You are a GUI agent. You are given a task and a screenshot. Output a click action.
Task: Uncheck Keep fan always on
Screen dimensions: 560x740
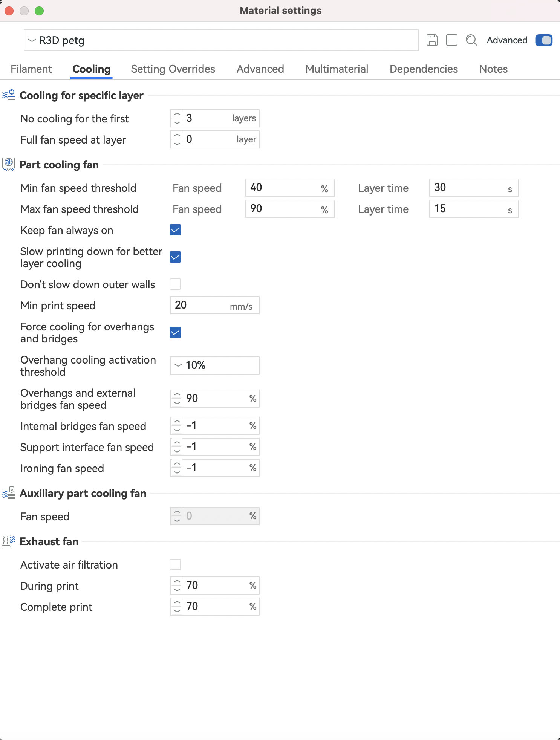click(x=175, y=230)
